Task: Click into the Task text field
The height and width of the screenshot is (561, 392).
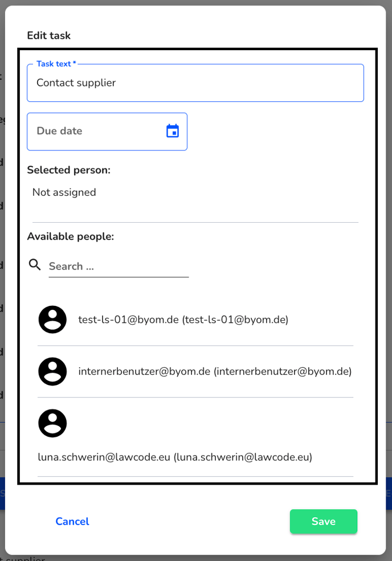Action: point(195,83)
